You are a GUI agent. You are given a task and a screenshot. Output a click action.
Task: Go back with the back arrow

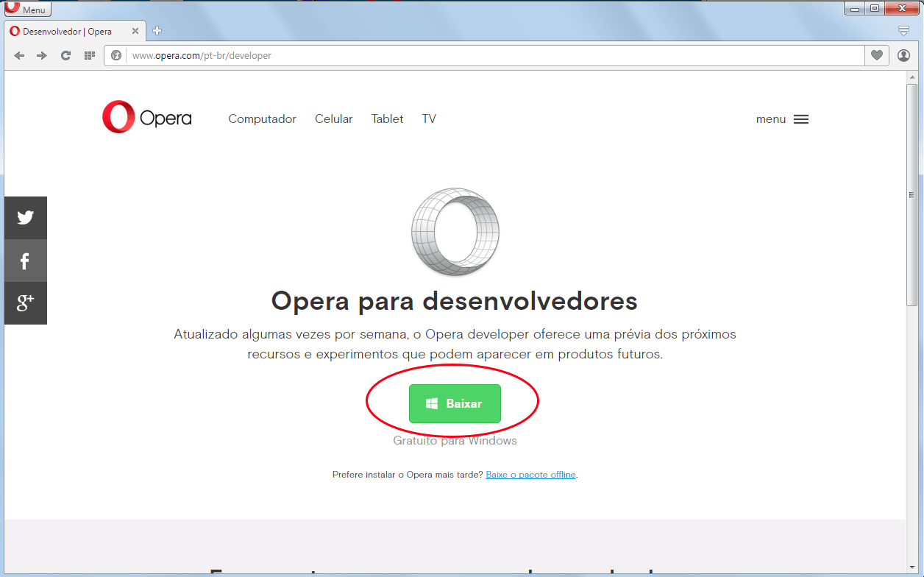pos(20,55)
